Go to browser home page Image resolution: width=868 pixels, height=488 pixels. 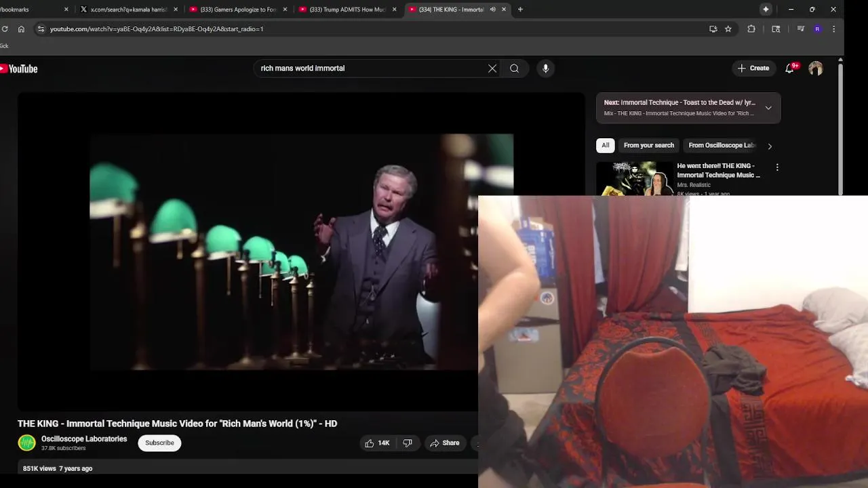[21, 29]
